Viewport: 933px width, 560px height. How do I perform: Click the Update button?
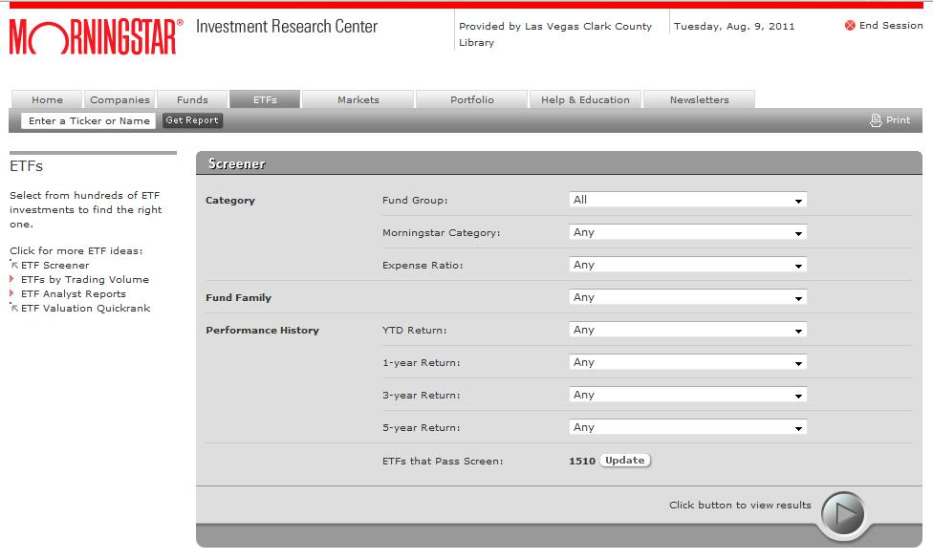click(623, 460)
